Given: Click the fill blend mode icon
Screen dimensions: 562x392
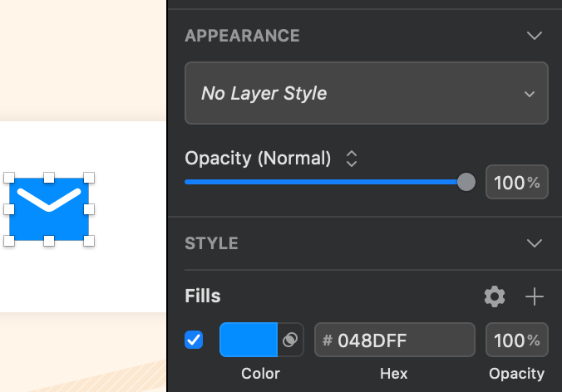Looking at the screenshot, I should pyautogui.click(x=290, y=340).
